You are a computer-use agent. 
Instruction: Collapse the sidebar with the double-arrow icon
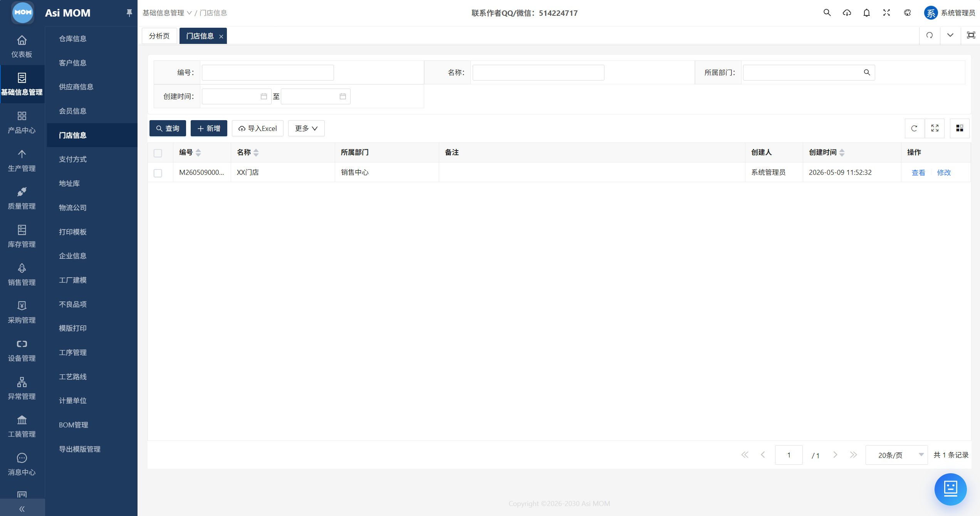22,509
